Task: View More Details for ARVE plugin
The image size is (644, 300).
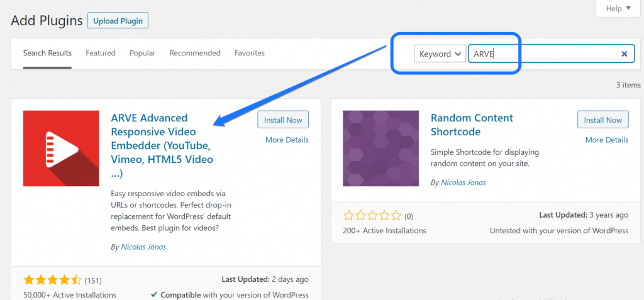Action: [x=287, y=140]
